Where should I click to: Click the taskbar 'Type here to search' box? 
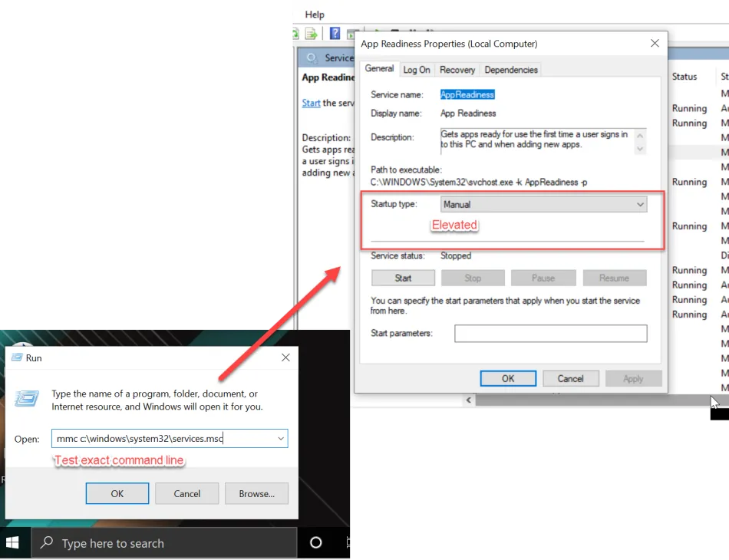tap(164, 543)
